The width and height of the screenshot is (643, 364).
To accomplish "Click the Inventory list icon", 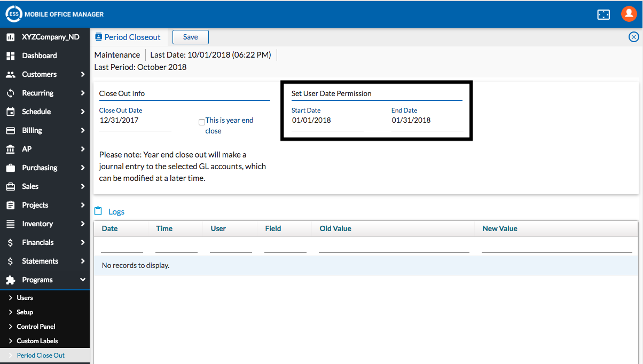I will 10,224.
